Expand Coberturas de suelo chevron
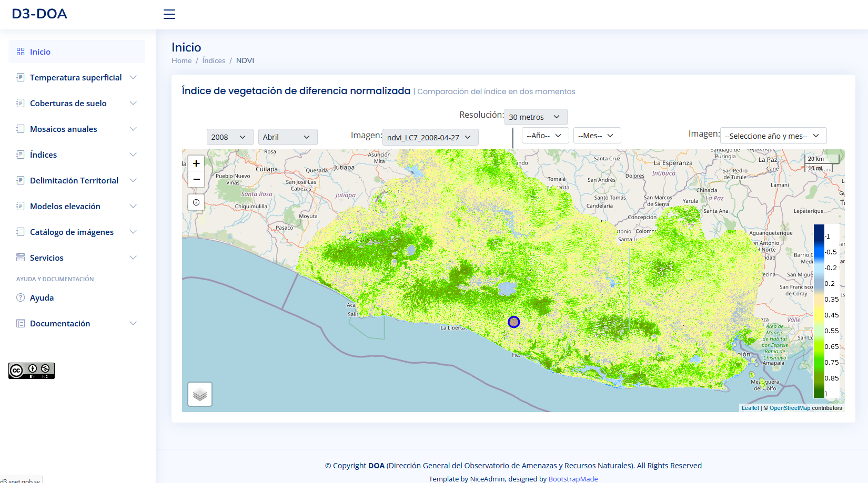Viewport: 868px width, 483px height. [133, 103]
